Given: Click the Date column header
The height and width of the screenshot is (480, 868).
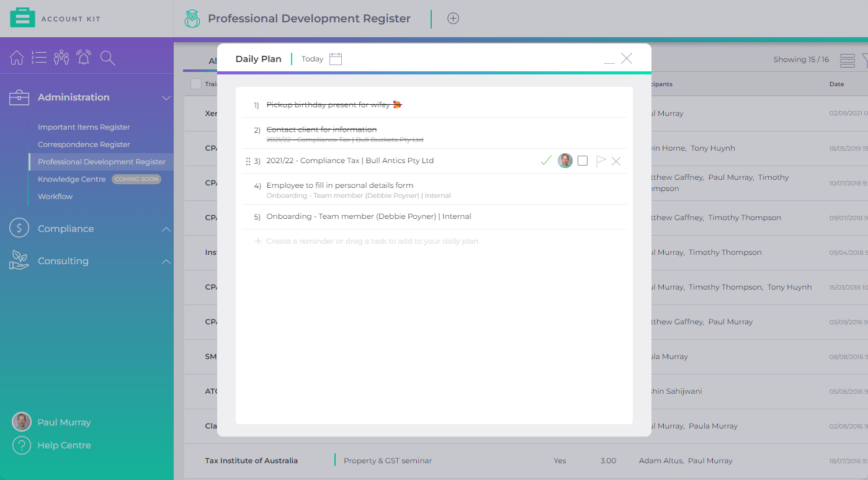Looking at the screenshot, I should 836,84.
